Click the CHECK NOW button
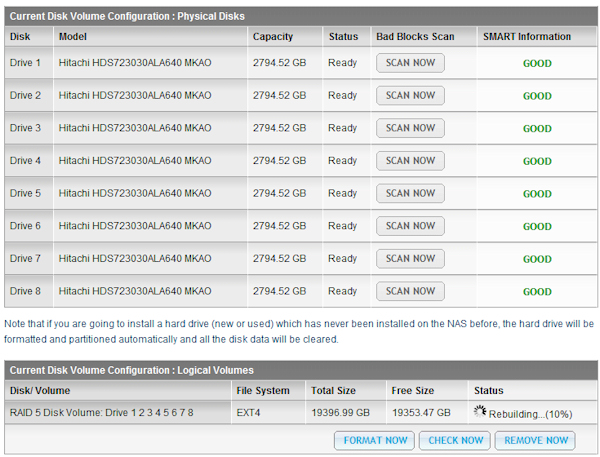The height and width of the screenshot is (457, 600). point(455,441)
